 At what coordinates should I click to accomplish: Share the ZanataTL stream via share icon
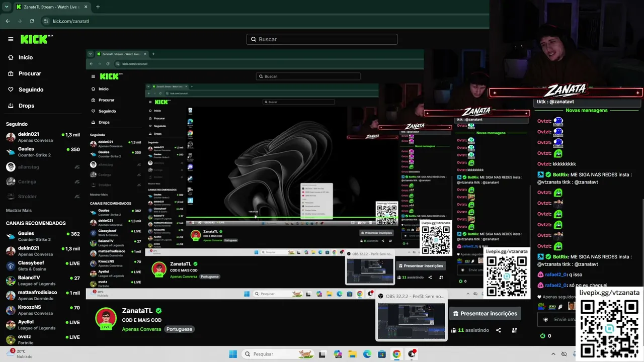[499, 330]
